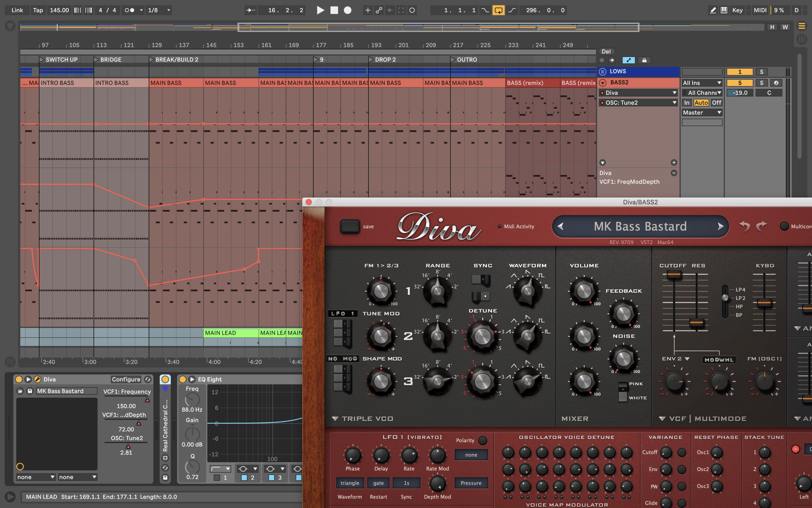Click the Stop transport button

point(334,10)
